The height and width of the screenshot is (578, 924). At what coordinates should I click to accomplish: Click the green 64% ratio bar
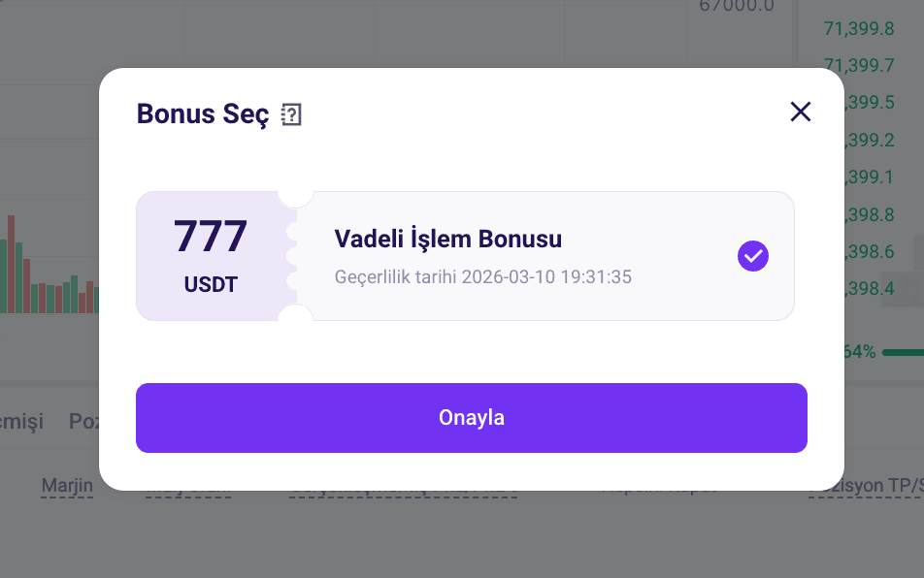903,353
